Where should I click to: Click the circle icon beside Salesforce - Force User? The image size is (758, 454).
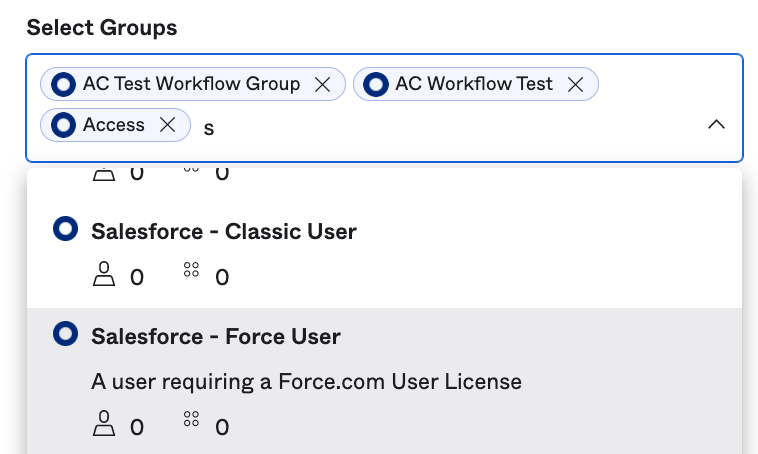pos(65,334)
